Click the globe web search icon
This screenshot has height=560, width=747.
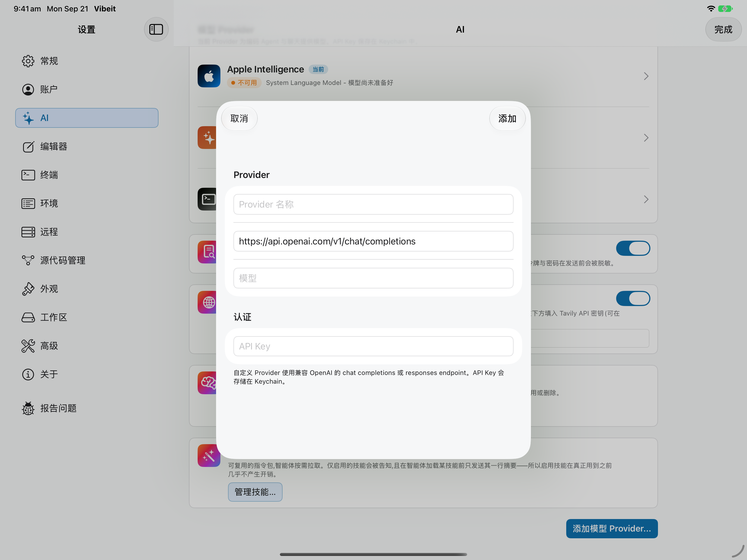click(x=207, y=302)
